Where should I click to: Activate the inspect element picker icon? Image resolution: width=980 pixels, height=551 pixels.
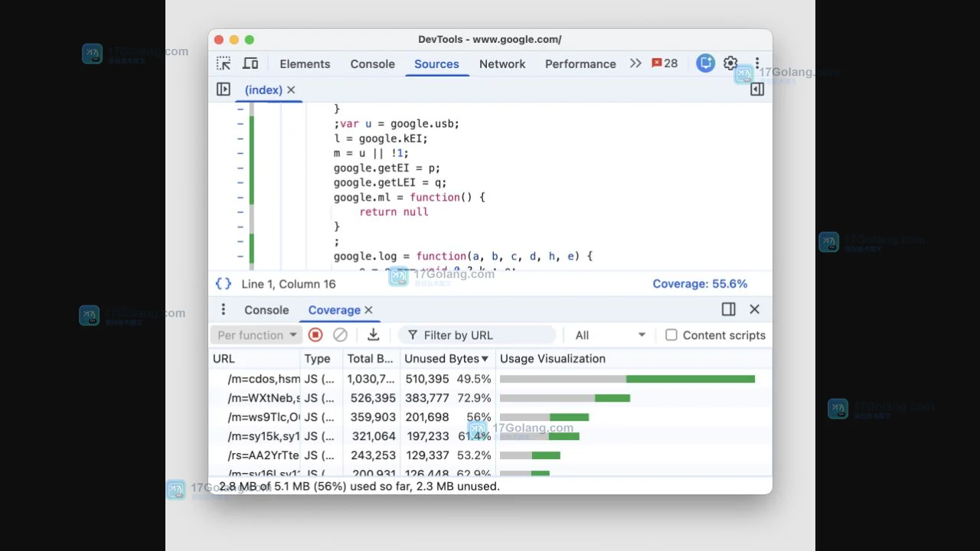tap(224, 64)
